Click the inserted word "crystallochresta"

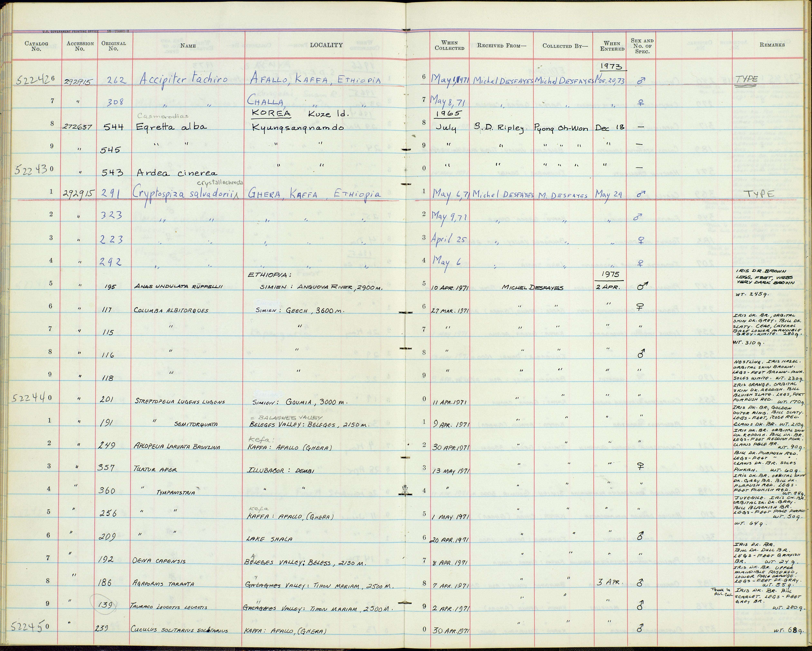[220, 183]
